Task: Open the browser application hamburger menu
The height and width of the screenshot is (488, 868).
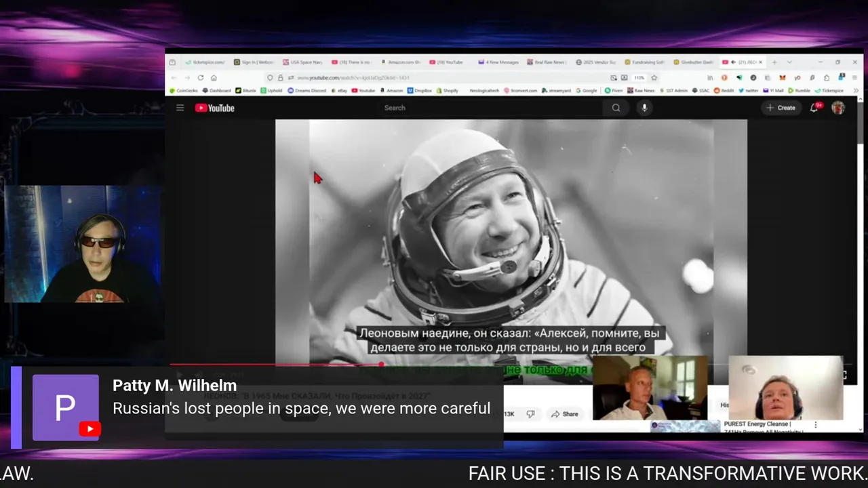Action: pos(854,78)
